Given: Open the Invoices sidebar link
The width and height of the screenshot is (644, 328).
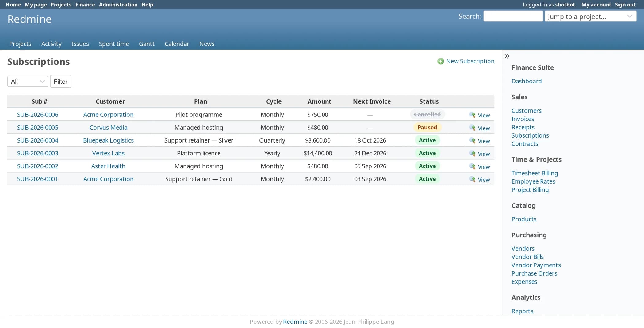Looking at the screenshot, I should pos(523,119).
